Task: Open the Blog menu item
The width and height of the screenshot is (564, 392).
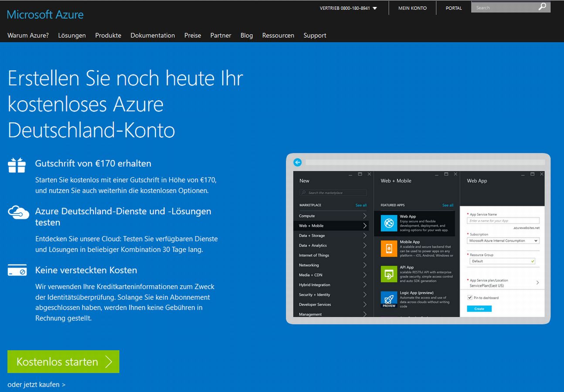Action: click(247, 35)
